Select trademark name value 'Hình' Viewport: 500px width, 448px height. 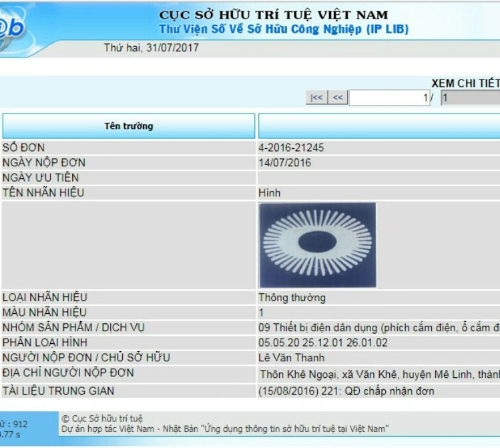270,193
